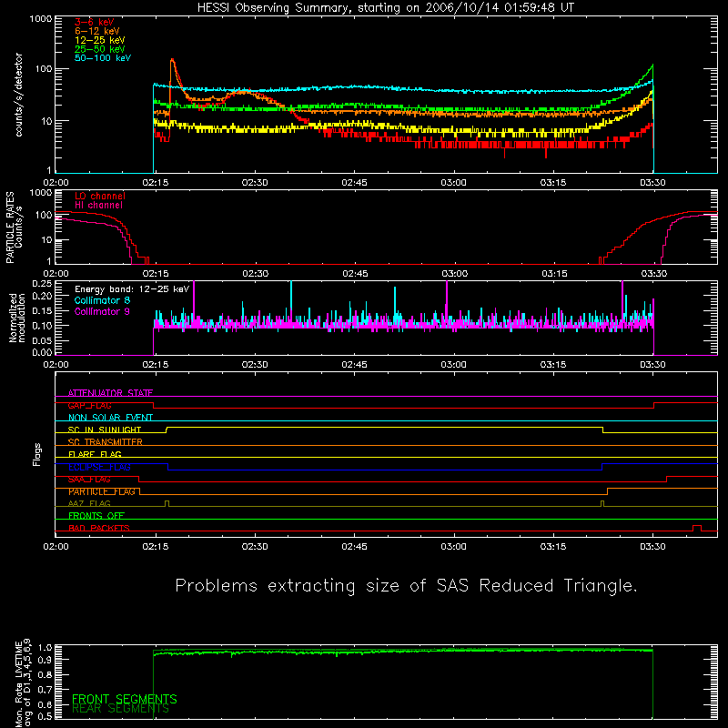Click the ECLIPSE_FLAG label
Viewport: 728px width, 728px height.
pyautogui.click(x=99, y=467)
